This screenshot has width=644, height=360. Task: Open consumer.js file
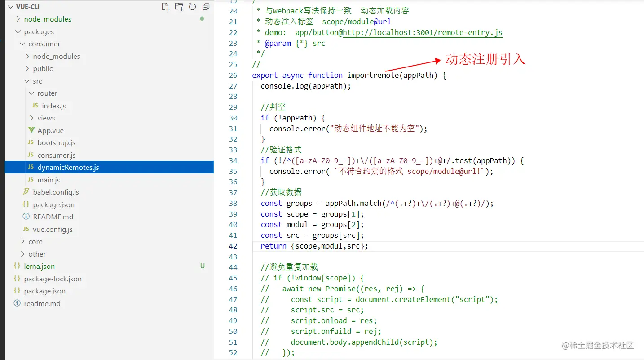[x=57, y=155]
